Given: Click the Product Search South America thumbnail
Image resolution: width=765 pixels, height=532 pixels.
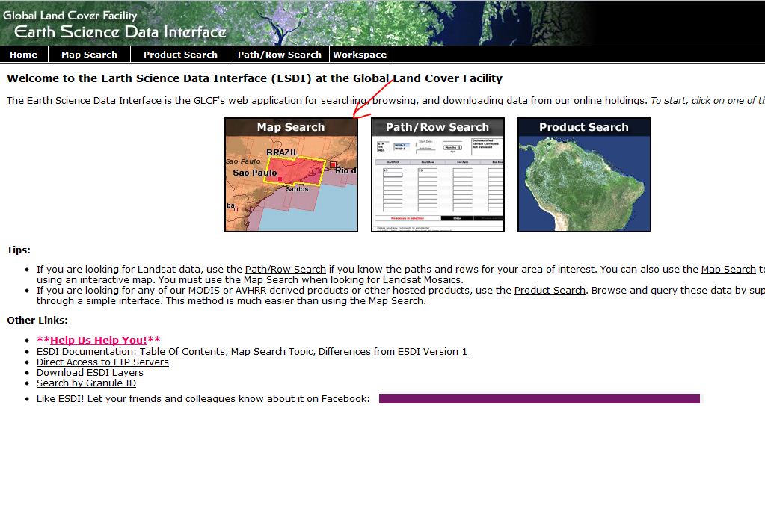Looking at the screenshot, I should point(584,176).
